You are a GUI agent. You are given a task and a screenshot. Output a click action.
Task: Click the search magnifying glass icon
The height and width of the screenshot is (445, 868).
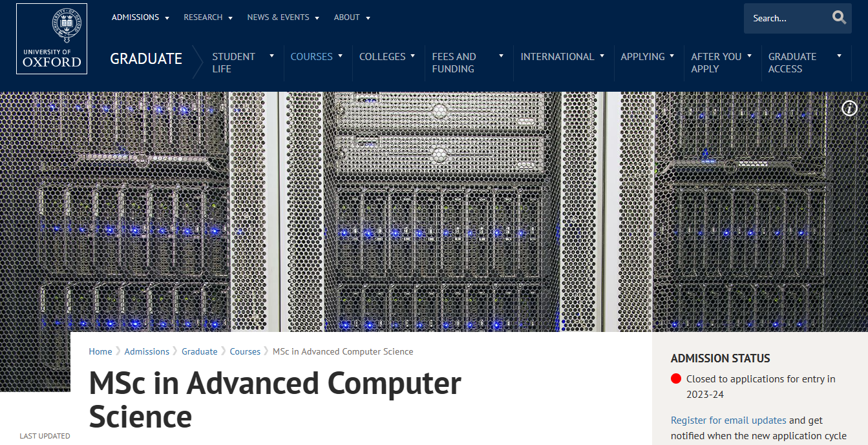point(839,17)
